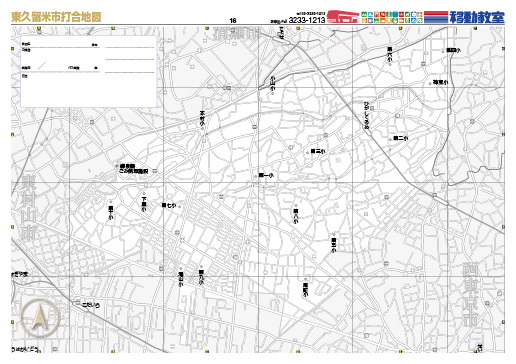The width and height of the screenshot is (516, 364).
Task: Click the north compass rose emblem
Action: 40,318
